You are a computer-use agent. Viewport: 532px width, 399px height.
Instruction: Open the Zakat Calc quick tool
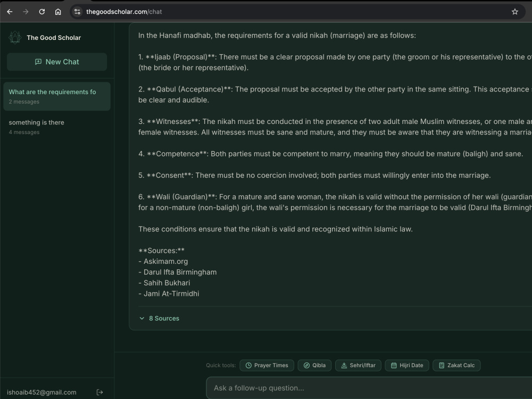coord(456,365)
